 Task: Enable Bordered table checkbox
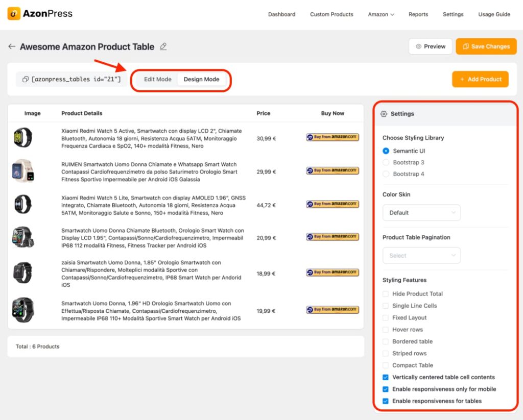[x=386, y=341]
